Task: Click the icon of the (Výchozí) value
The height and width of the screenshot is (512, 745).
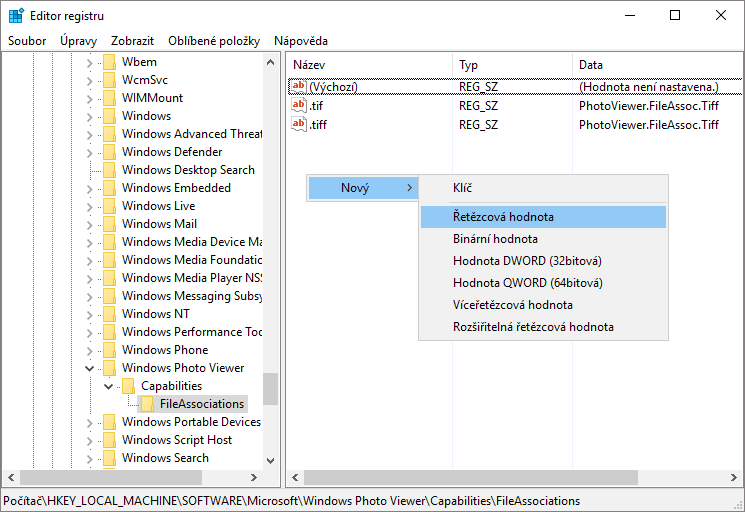Action: click(x=298, y=87)
